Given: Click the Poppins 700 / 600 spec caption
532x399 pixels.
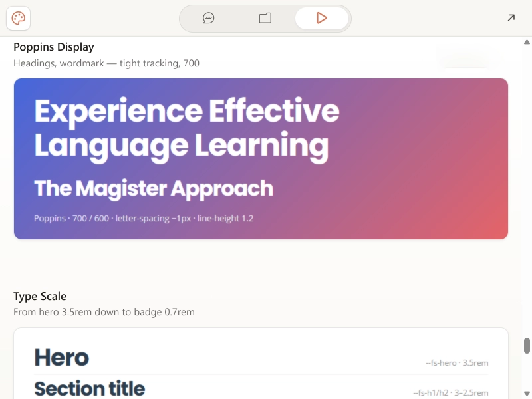Looking at the screenshot, I should click(x=144, y=218).
